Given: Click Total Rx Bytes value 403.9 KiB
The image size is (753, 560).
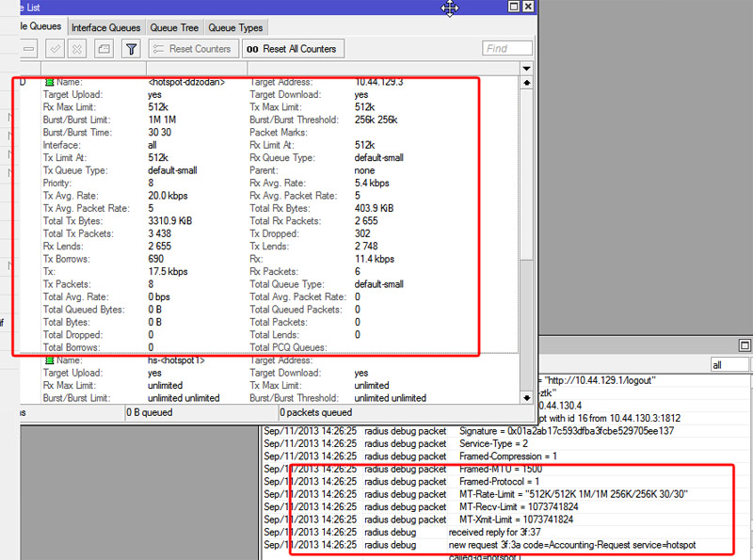Looking at the screenshot, I should pyautogui.click(x=374, y=208).
